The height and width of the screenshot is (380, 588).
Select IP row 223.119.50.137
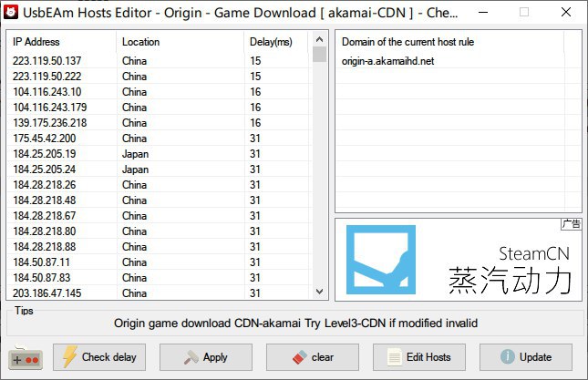tap(47, 60)
